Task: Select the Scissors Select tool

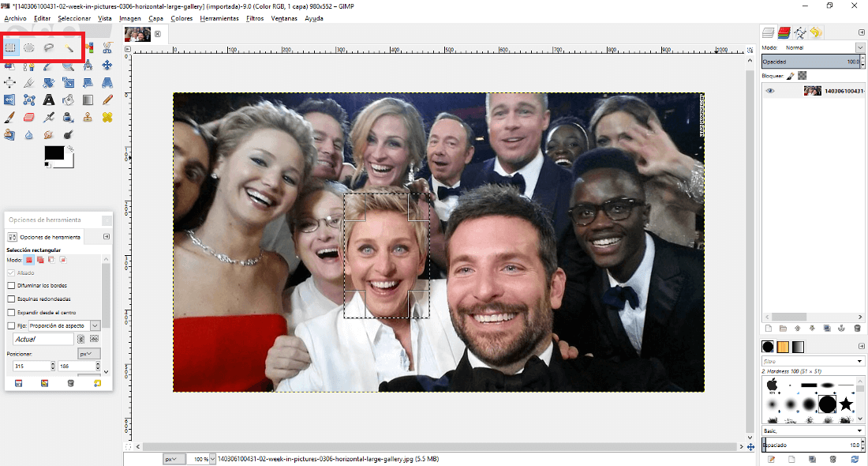Action: click(x=107, y=47)
